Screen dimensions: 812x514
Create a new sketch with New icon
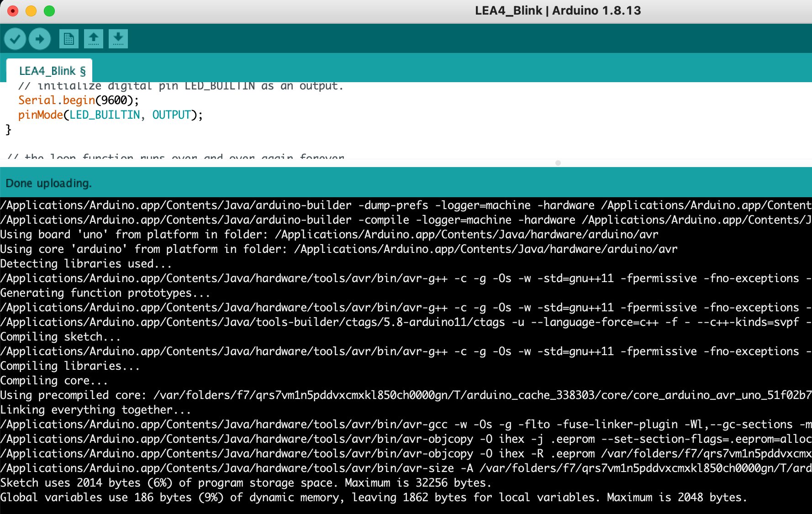click(x=69, y=39)
